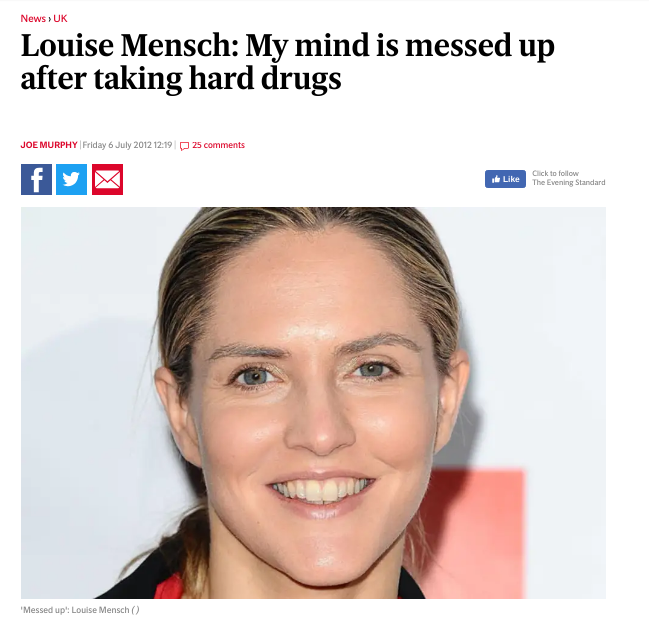
Task: Go to the UK breadcrumb section
Action: point(60,19)
